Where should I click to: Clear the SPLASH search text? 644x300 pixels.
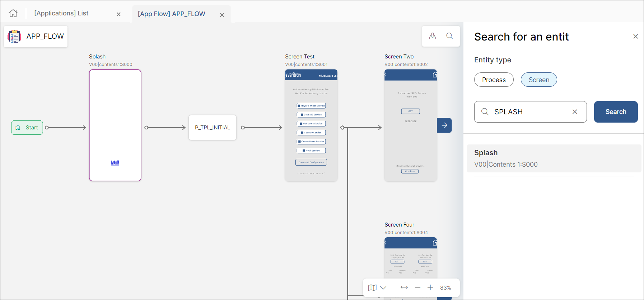click(x=575, y=112)
